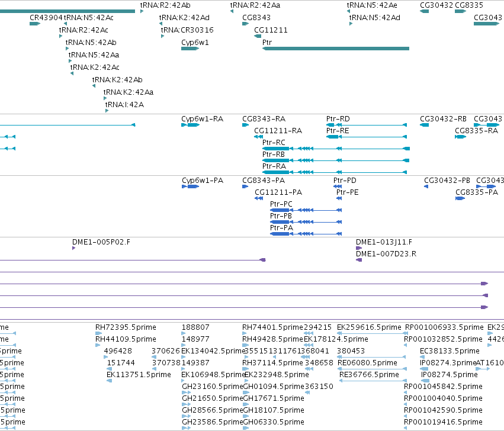Click the DME1-005P02.F clone label
This screenshot has height=431, width=504.
click(x=101, y=242)
